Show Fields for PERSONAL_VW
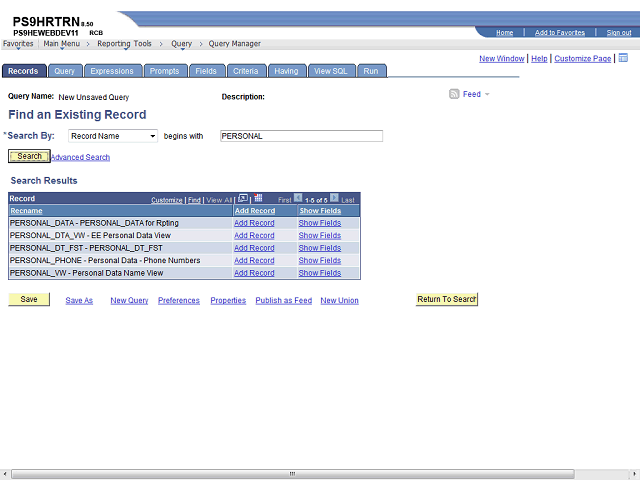The image size is (640, 480). pos(320,273)
